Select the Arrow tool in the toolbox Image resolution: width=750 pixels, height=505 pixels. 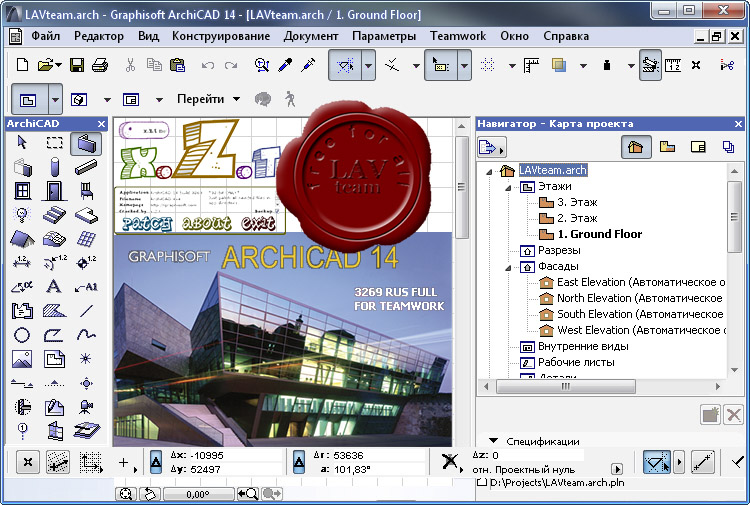pos(22,143)
